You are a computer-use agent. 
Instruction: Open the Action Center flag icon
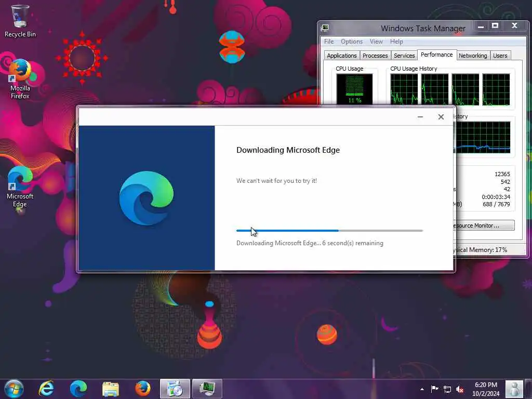[x=434, y=389]
